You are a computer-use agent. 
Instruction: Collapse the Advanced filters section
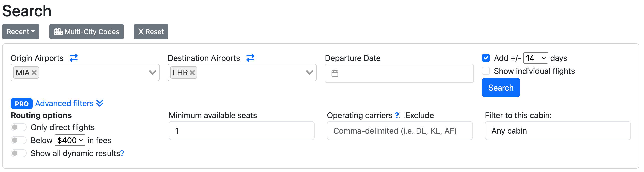[x=69, y=103]
